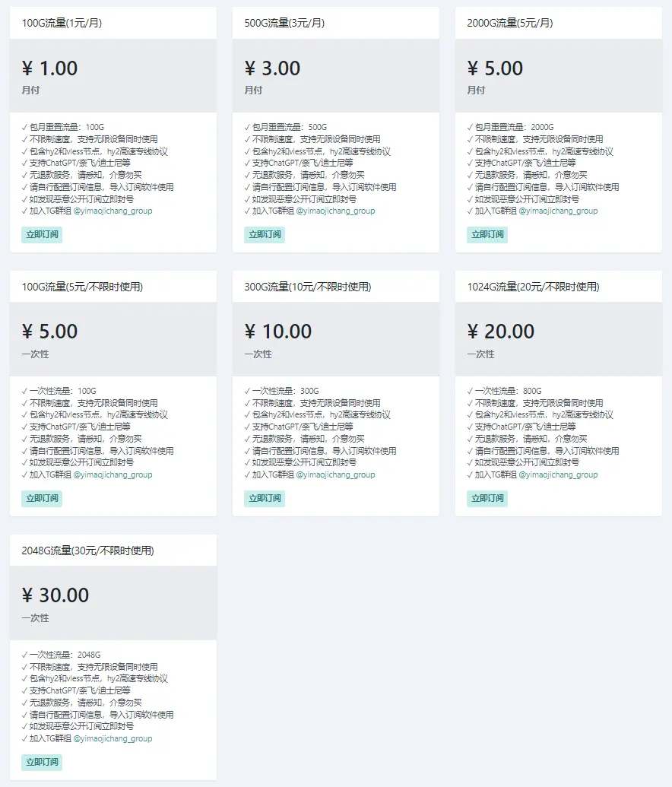Open TG group link in 1024G card

(x=559, y=474)
